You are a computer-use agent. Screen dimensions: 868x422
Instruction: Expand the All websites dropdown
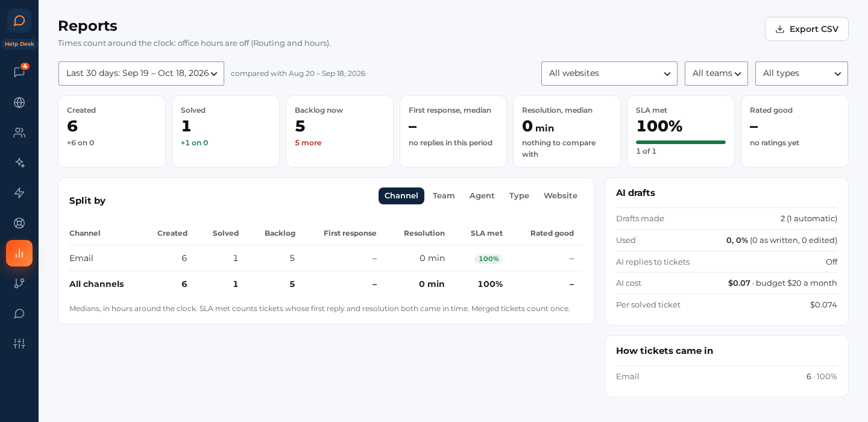[609, 74]
